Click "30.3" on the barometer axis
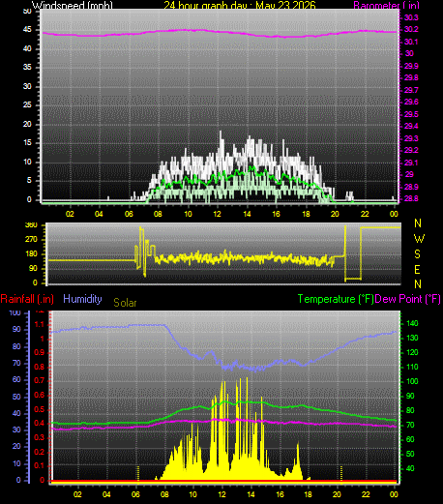Screen dimensions: 443x504 click(x=411, y=17)
